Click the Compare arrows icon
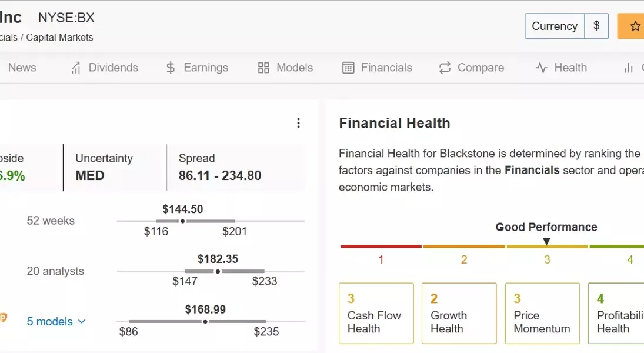This screenshot has width=644, height=353. pos(445,68)
